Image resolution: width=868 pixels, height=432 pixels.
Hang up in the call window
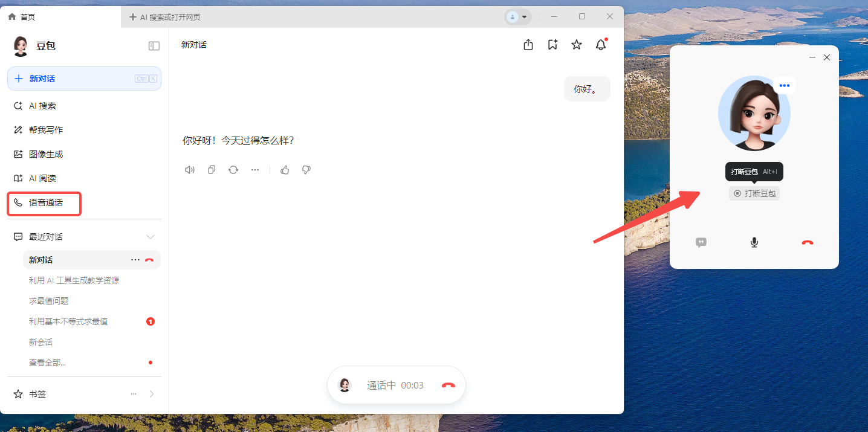tap(808, 242)
